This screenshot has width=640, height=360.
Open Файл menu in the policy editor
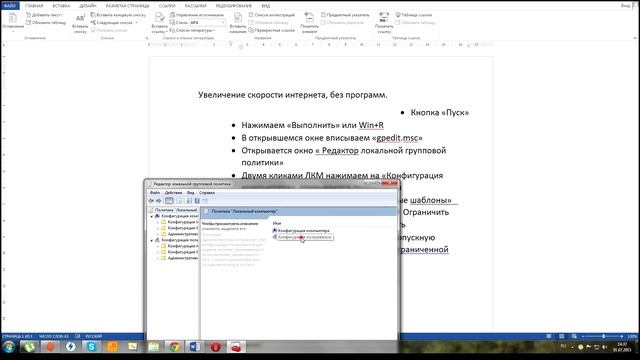pyautogui.click(x=155, y=193)
